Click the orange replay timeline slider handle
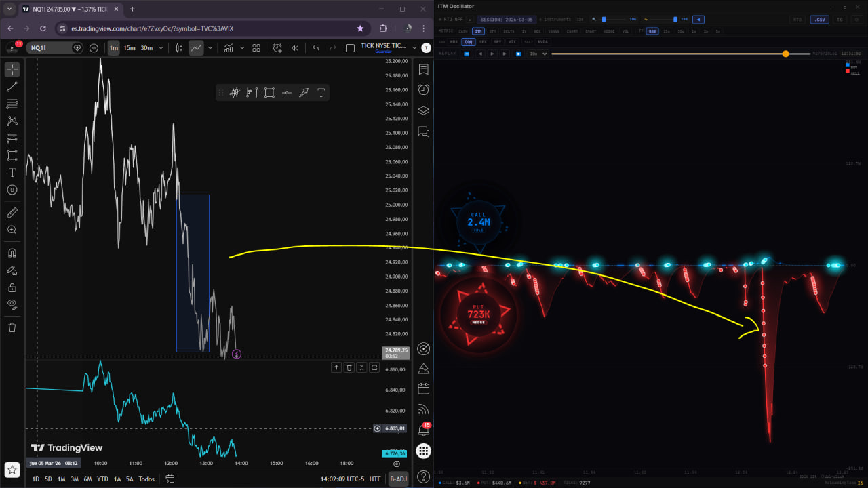Image resolution: width=868 pixels, height=488 pixels. point(785,54)
